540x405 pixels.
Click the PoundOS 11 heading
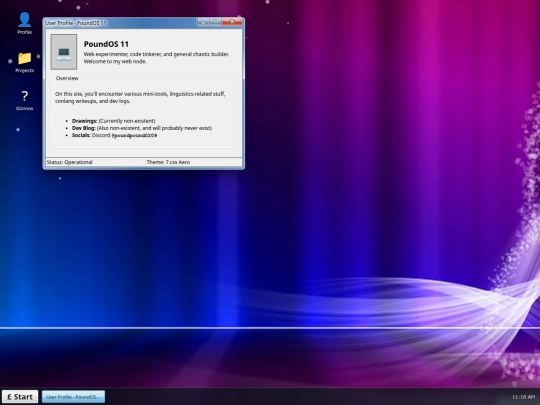106,44
